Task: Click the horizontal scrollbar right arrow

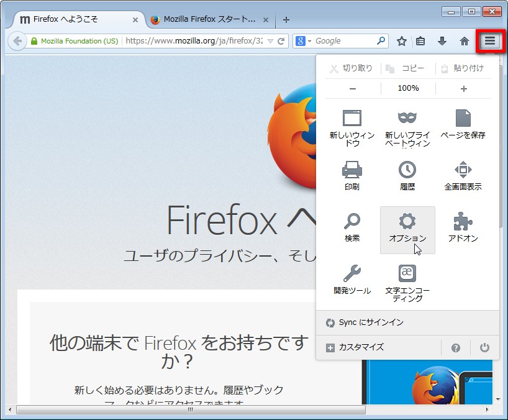Action: (x=487, y=409)
